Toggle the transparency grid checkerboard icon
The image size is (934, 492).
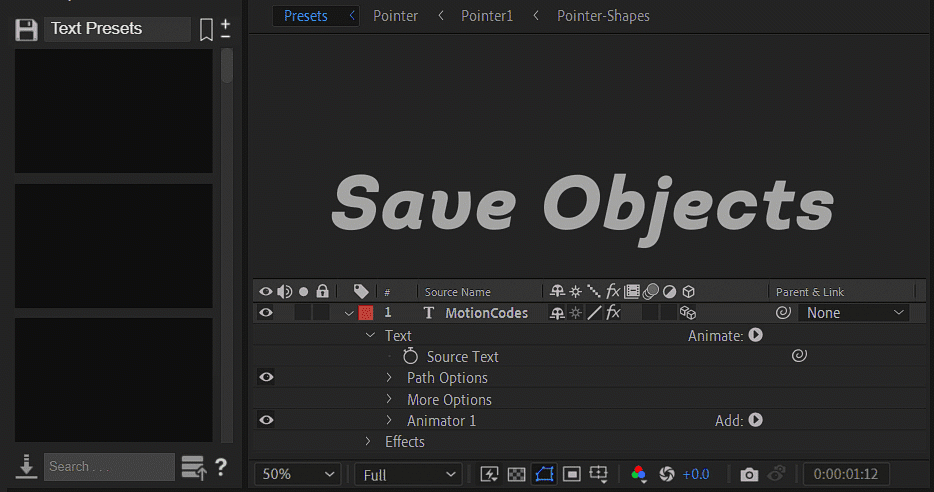pyautogui.click(x=516, y=474)
